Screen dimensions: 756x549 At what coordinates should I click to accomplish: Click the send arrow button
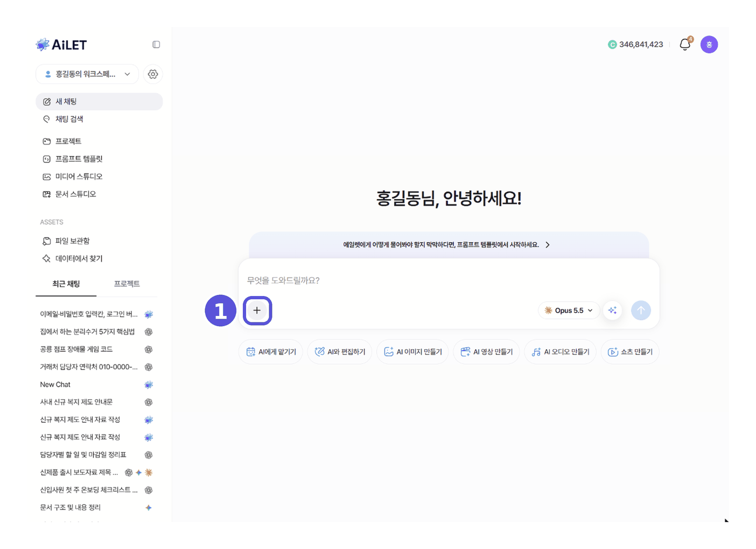click(x=641, y=311)
